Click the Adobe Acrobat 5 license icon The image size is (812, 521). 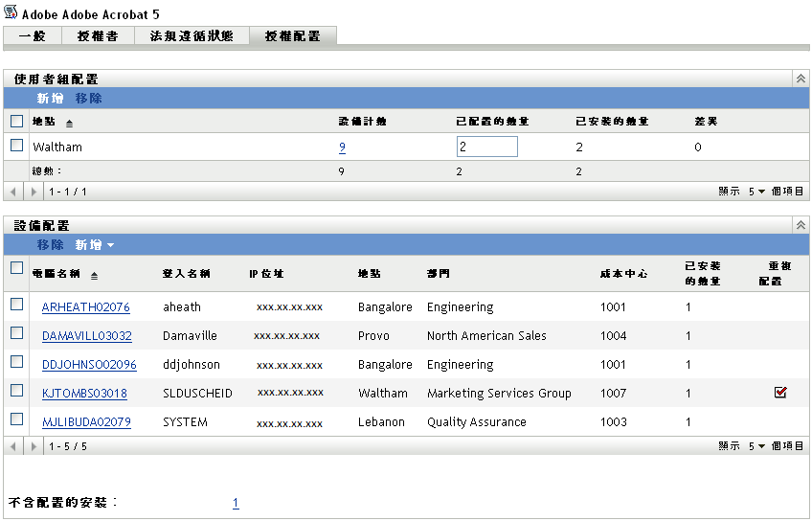[11, 11]
